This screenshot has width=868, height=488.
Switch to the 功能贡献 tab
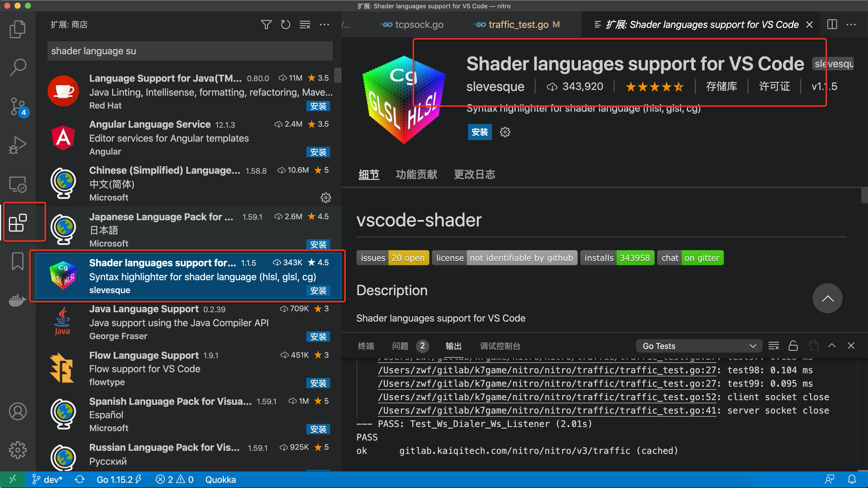[x=416, y=174]
